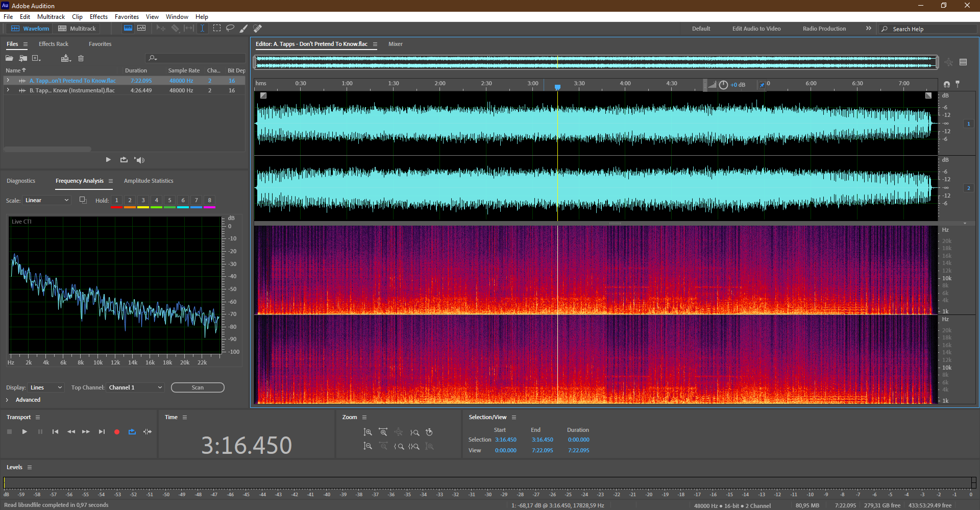
Task: Expand the A. Tapp Don't Pretend To Know file
Action: click(x=8, y=81)
